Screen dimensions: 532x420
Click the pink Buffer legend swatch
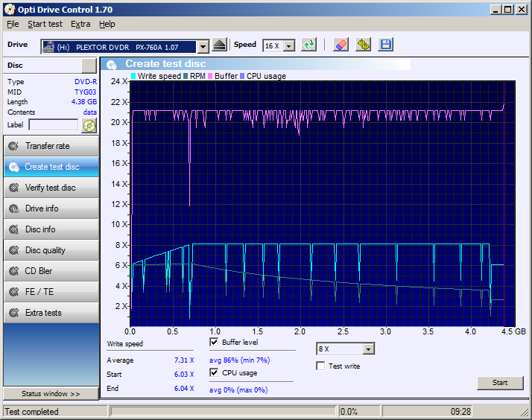(210, 76)
